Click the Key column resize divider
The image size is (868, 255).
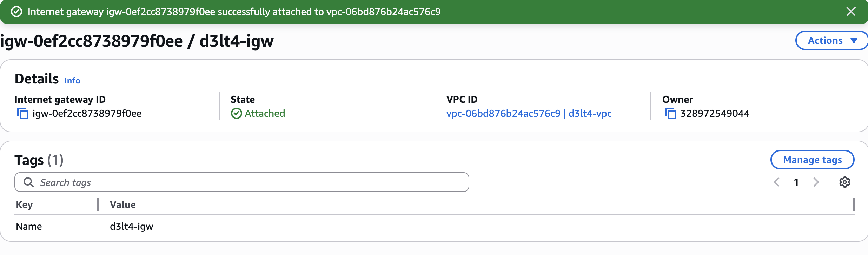point(98,204)
